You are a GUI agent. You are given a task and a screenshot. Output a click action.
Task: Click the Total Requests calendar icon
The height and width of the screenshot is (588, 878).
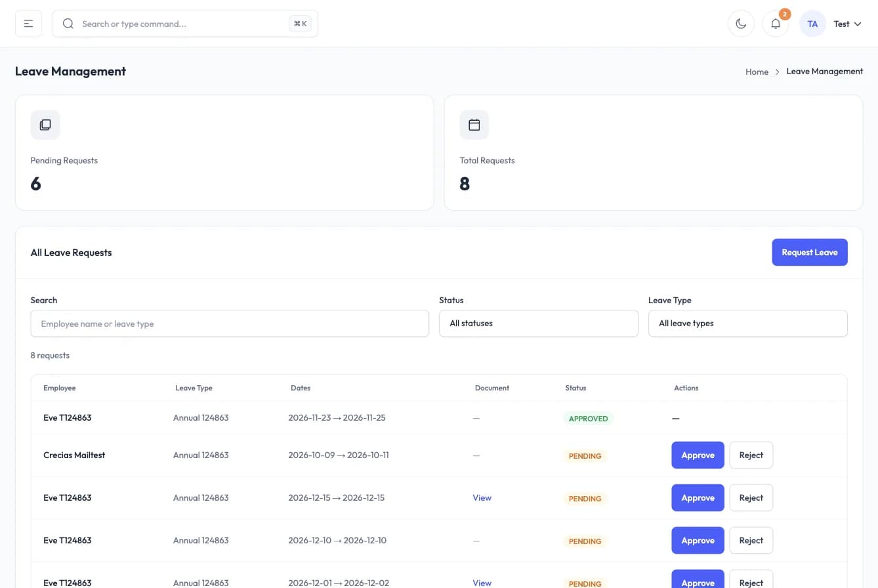coord(474,125)
